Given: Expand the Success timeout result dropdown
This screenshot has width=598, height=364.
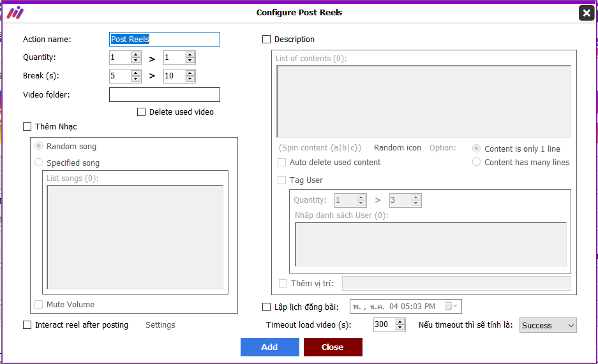Looking at the screenshot, I should 548,326.
